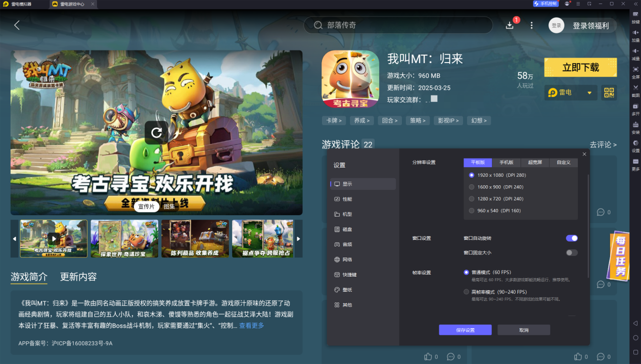Open 设置 settings from right sidebar

pos(635,145)
